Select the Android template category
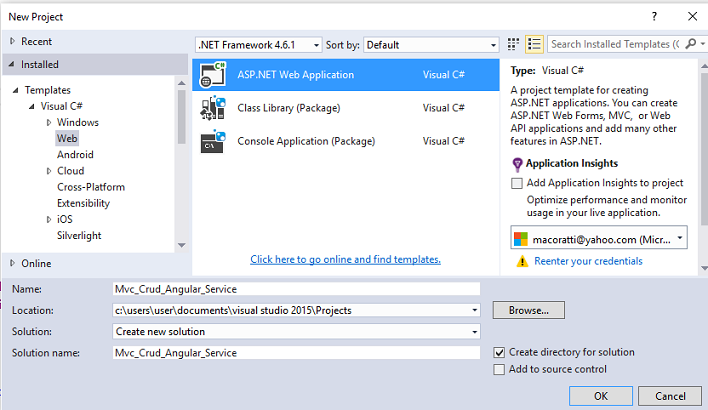Viewport: 708px width, 410px height. click(75, 154)
